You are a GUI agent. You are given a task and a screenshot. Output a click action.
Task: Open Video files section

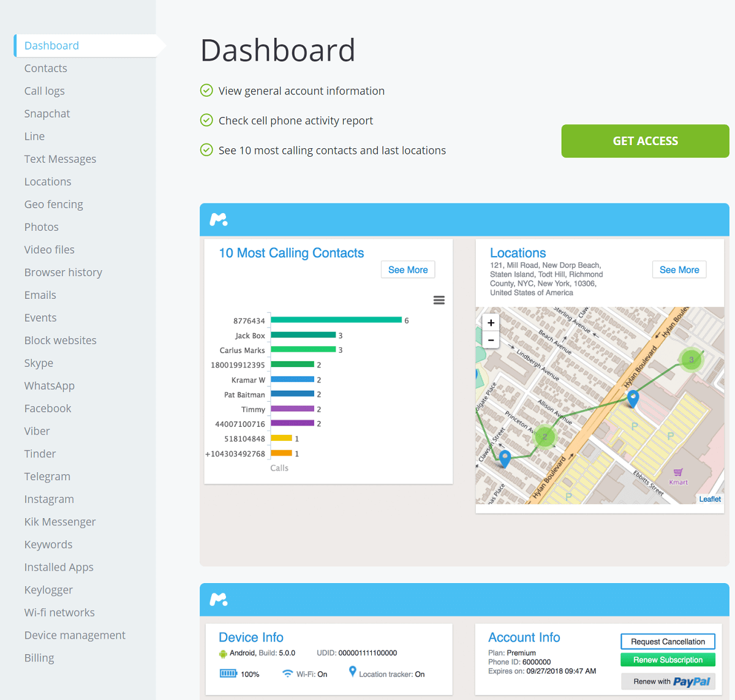pyautogui.click(x=49, y=249)
